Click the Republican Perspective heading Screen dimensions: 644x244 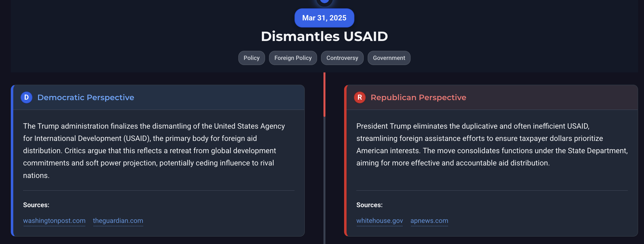click(x=418, y=97)
